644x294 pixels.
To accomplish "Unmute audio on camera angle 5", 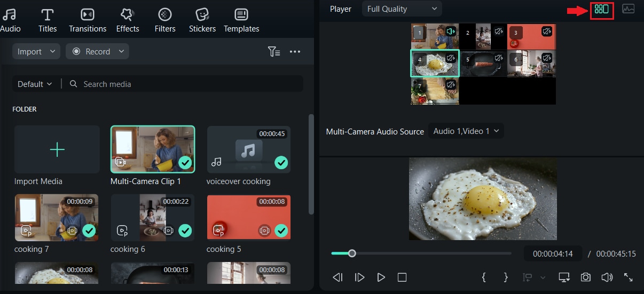I will (499, 58).
